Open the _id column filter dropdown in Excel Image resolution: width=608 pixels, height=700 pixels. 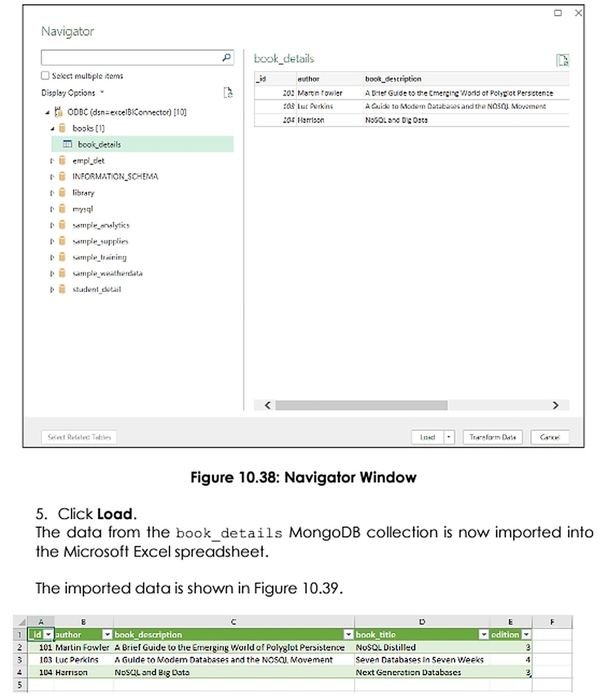coord(48,635)
